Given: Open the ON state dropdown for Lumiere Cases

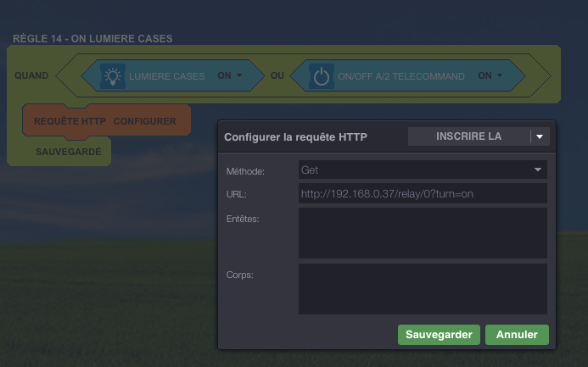Looking at the screenshot, I should click(229, 75).
